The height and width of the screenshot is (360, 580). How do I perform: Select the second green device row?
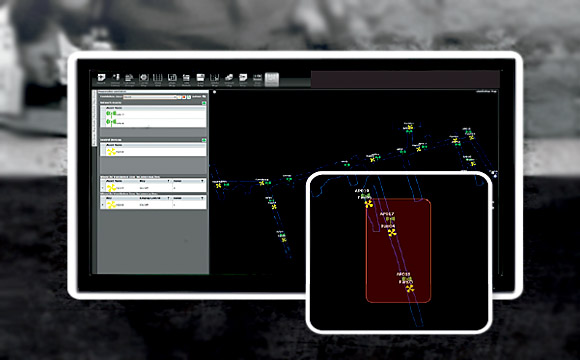[153, 123]
